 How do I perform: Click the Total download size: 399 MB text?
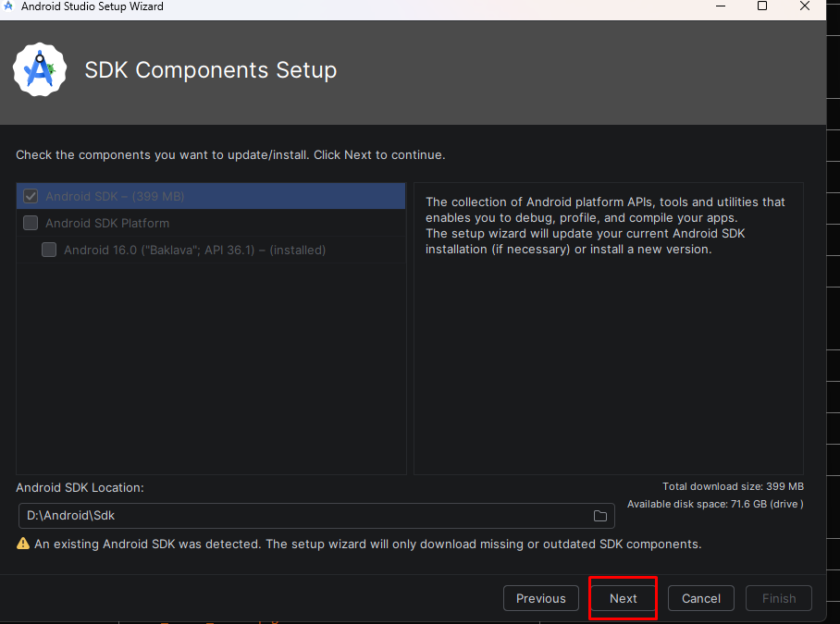[x=733, y=486]
